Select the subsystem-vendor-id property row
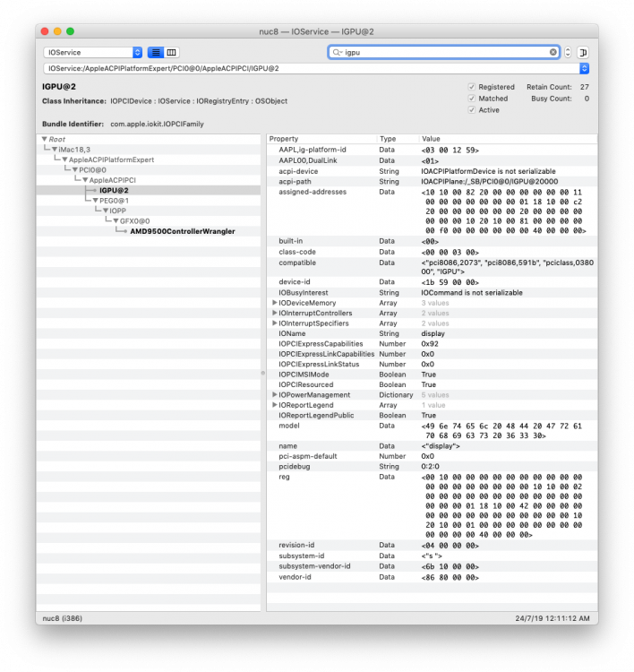 click(x=432, y=566)
